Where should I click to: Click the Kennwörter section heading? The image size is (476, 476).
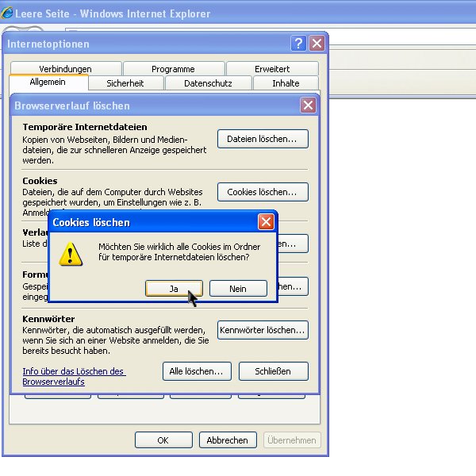(x=48, y=319)
